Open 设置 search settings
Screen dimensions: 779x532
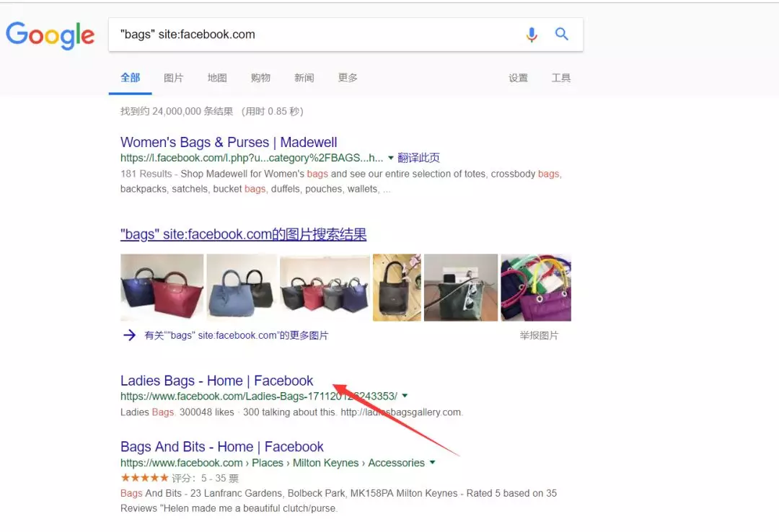(518, 77)
